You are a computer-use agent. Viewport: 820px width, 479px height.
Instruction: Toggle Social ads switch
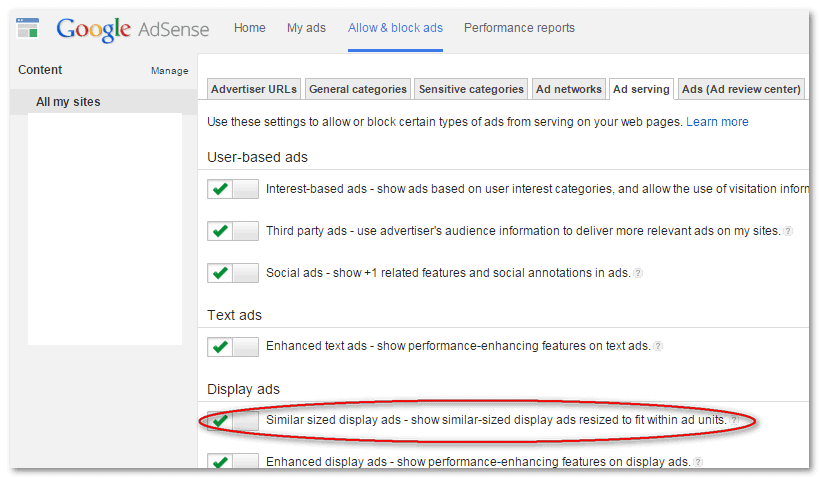click(233, 272)
